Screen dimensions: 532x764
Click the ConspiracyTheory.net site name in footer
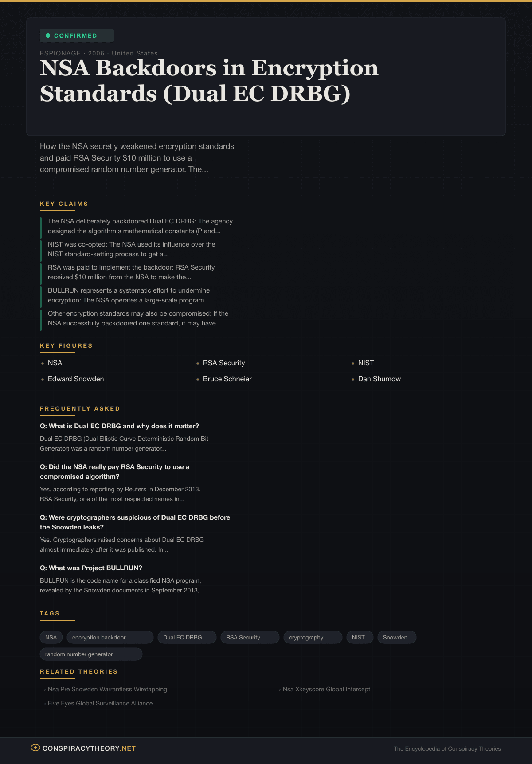[89, 748]
